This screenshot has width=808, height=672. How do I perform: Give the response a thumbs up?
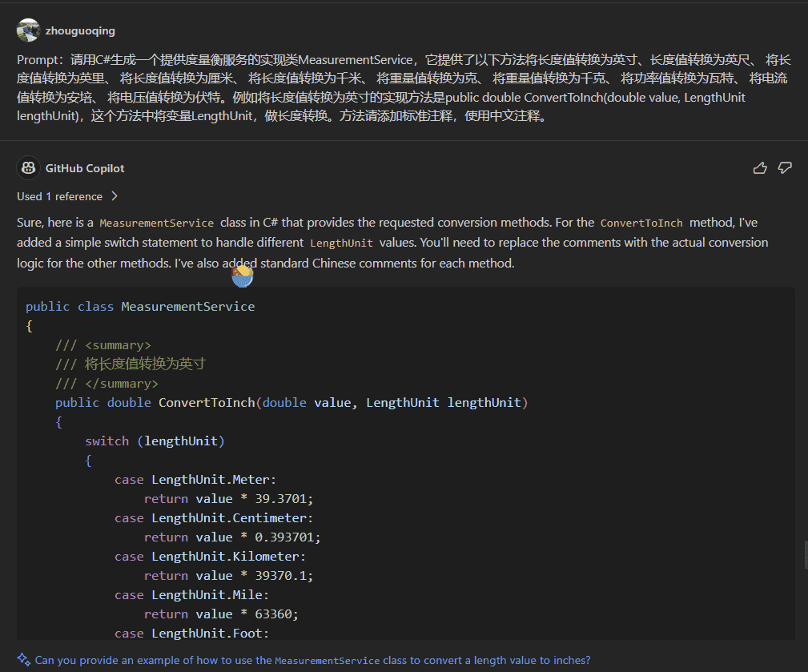pyautogui.click(x=759, y=167)
